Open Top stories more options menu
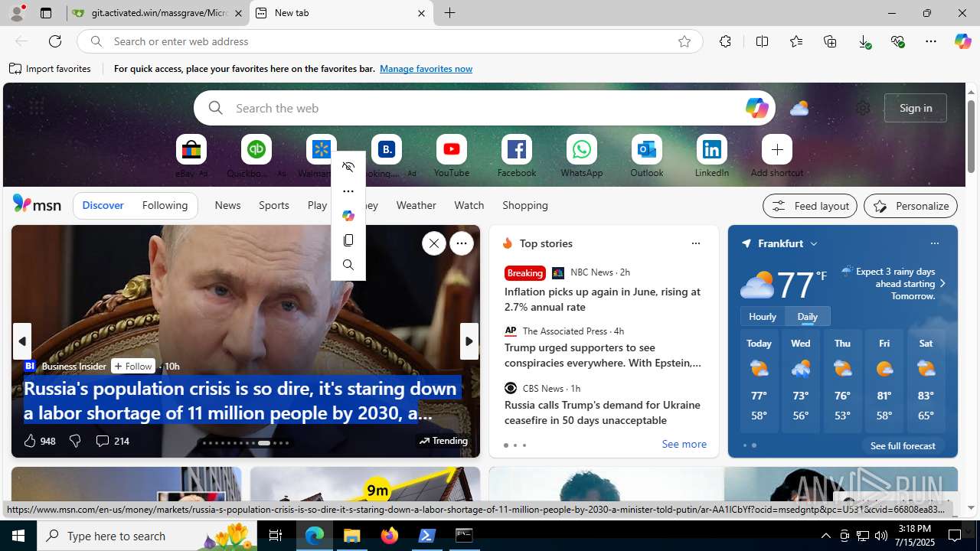 click(695, 243)
